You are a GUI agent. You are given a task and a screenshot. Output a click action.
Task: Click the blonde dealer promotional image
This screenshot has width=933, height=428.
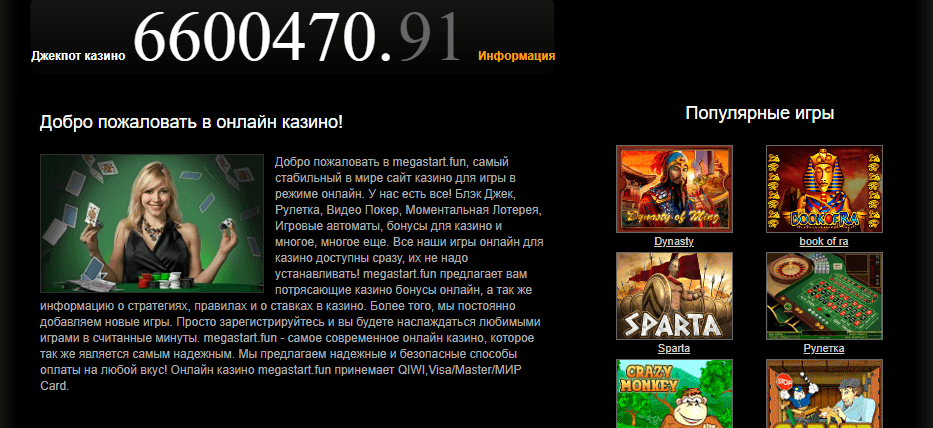tap(152, 223)
